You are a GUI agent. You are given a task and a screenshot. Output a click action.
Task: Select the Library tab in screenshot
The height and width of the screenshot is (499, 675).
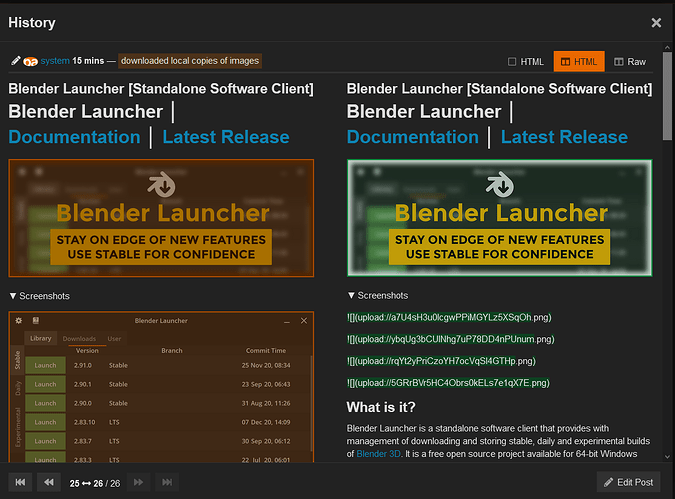click(x=40, y=338)
